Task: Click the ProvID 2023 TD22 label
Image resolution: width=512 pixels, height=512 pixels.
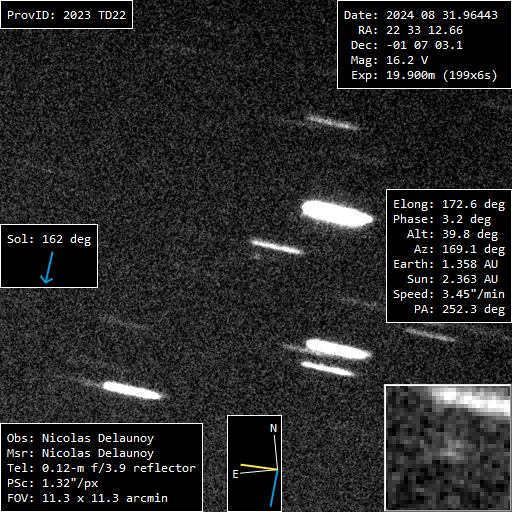Action: pos(67,15)
